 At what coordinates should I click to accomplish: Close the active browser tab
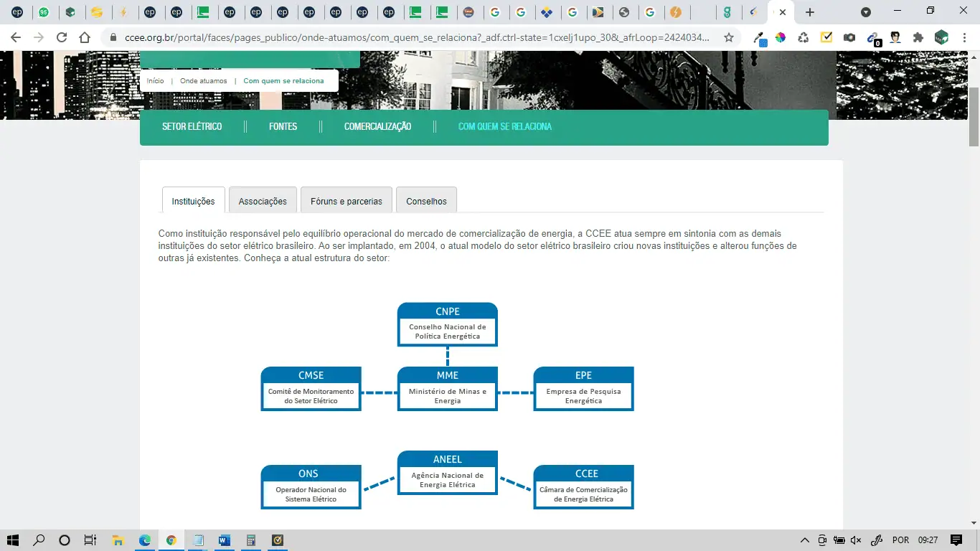783,12
